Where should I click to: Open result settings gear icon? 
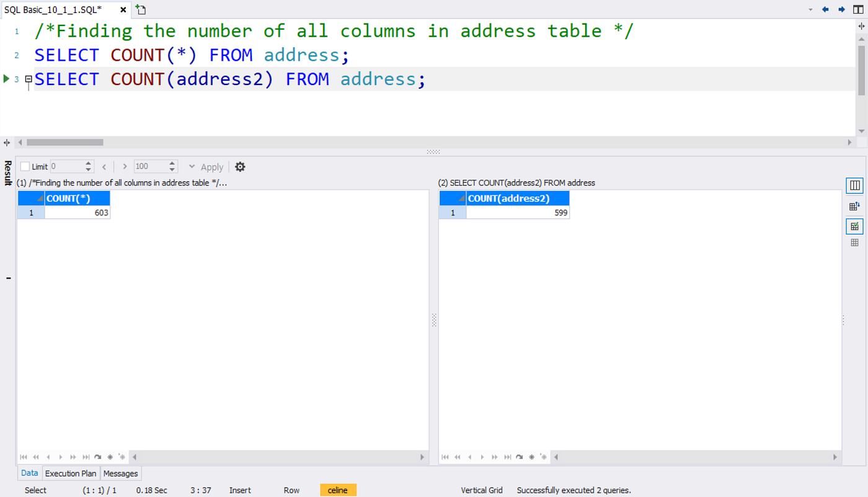tap(240, 166)
